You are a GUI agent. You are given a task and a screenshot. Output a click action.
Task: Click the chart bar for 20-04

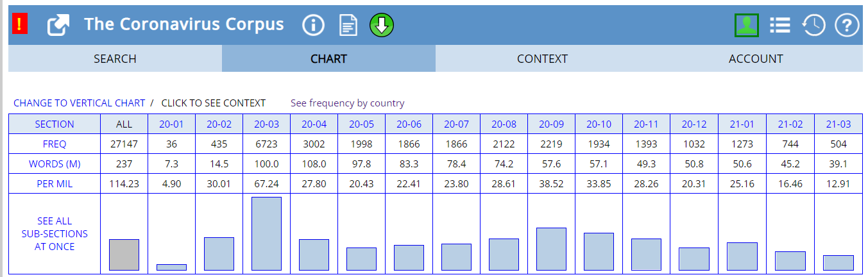click(314, 255)
